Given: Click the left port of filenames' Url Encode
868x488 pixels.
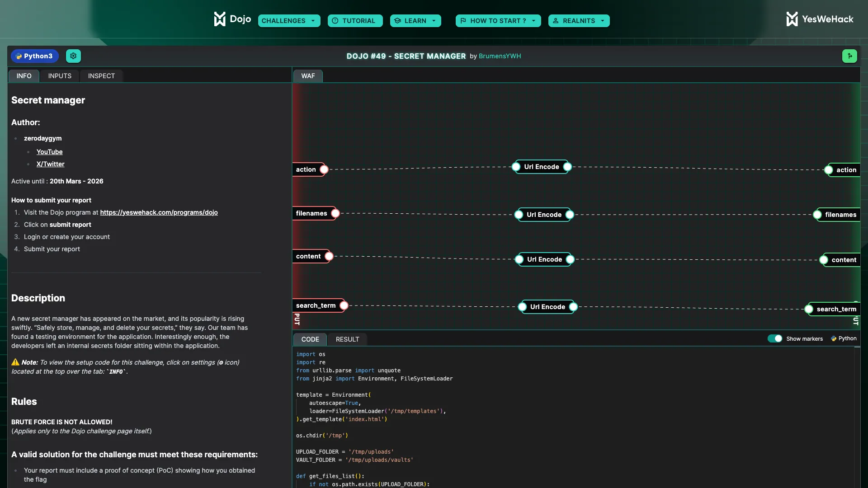Looking at the screenshot, I should point(519,215).
